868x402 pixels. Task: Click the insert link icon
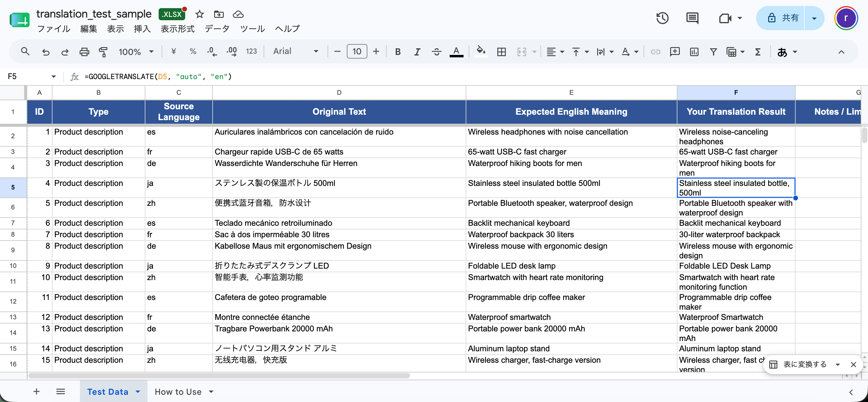coord(655,52)
